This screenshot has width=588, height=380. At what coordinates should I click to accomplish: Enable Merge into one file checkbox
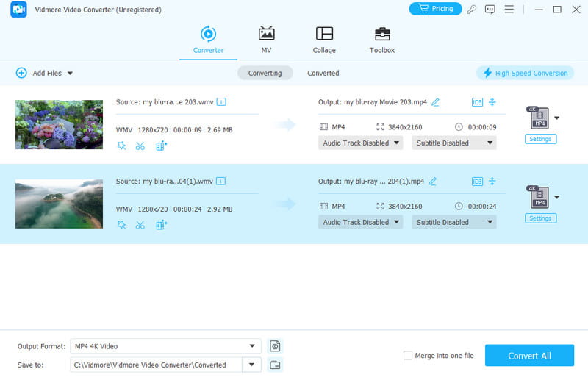(x=408, y=356)
